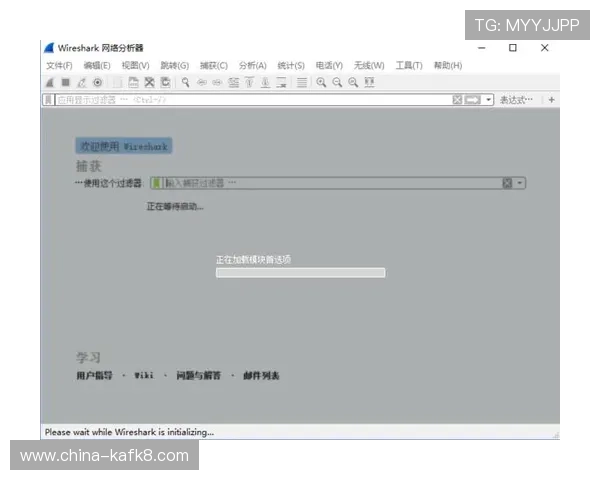Go to a specific packet via the toolbar icon
This screenshot has height=480, width=600.
233,82
